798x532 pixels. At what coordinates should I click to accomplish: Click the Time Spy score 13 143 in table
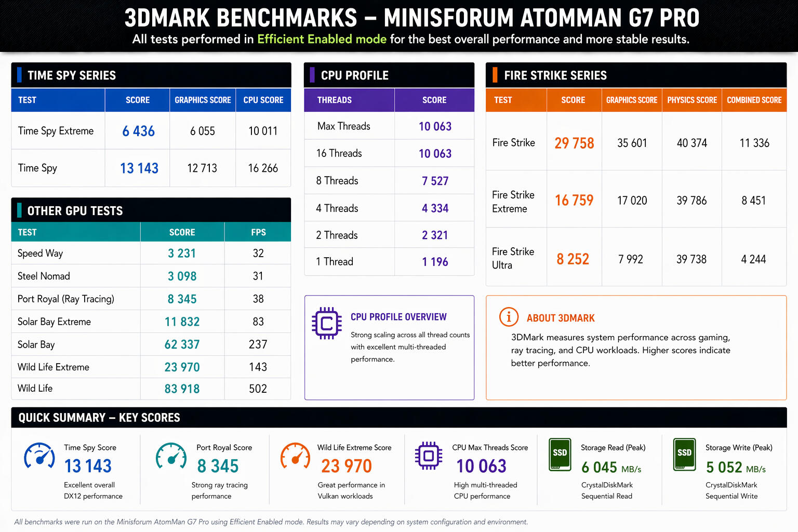[139, 168]
